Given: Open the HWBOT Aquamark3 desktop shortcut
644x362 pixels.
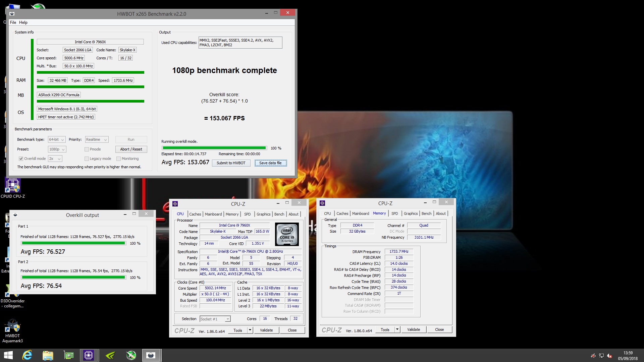Looking at the screenshot, I should [12, 331].
